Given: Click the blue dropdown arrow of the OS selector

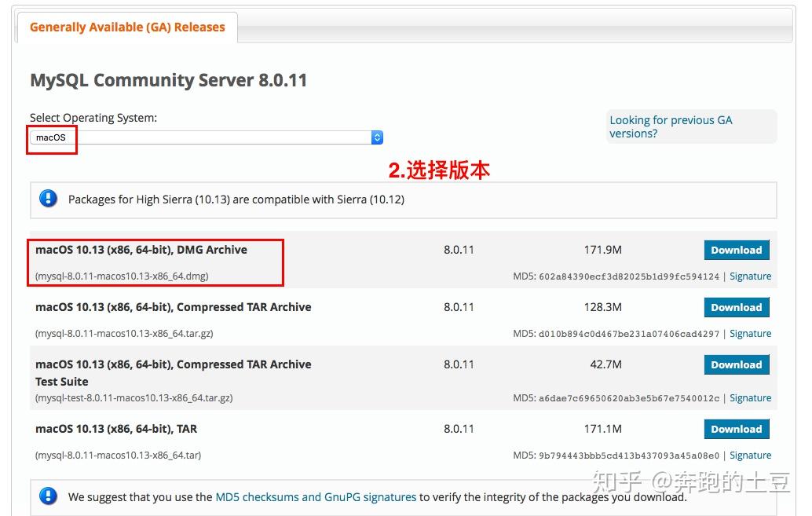Looking at the screenshot, I should (x=377, y=137).
